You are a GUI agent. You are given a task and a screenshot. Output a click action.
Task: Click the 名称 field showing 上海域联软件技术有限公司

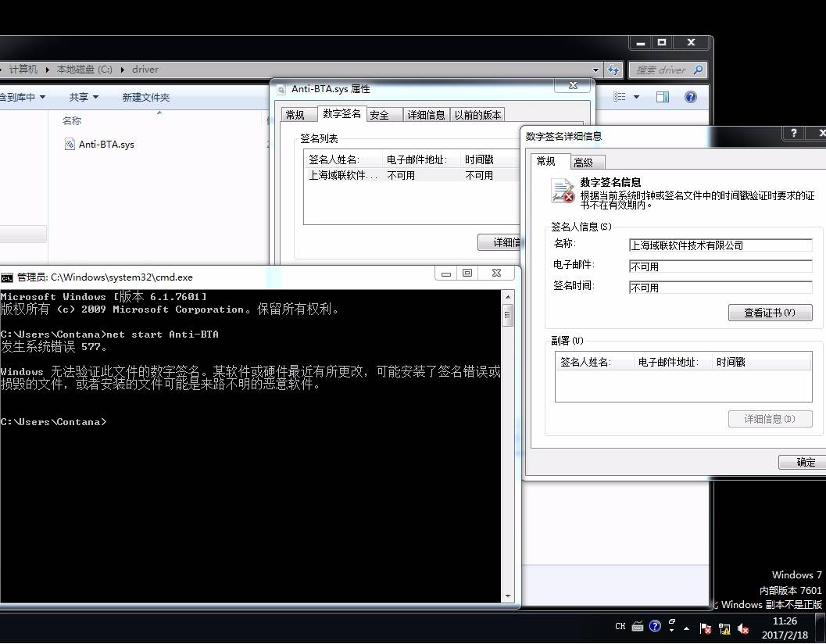721,245
